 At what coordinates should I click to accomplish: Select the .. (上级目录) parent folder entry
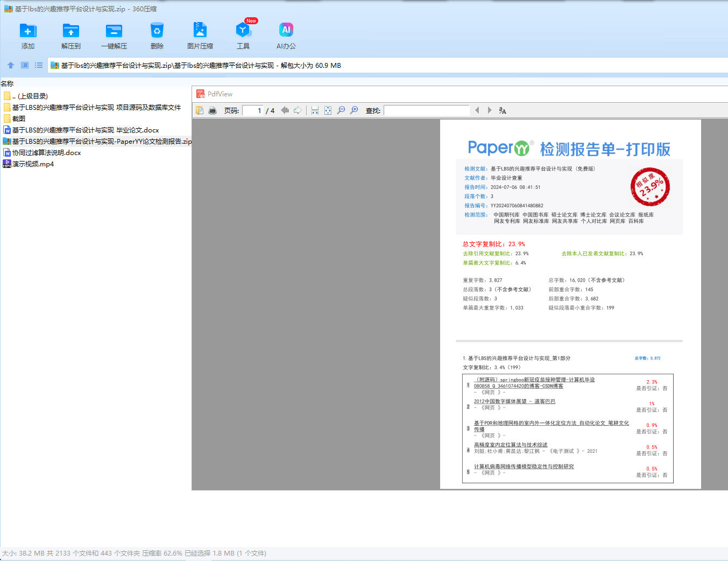pos(26,96)
